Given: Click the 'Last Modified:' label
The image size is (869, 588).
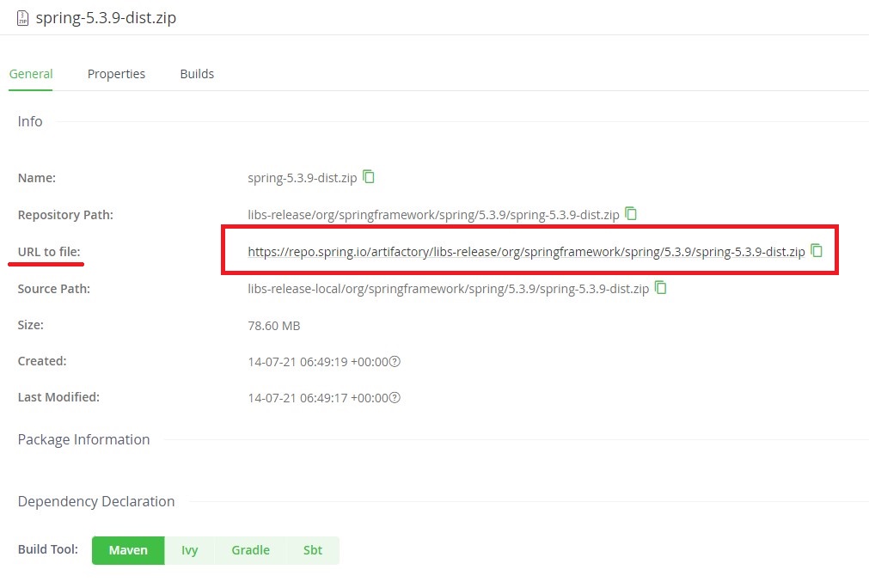Looking at the screenshot, I should pyautogui.click(x=58, y=397).
